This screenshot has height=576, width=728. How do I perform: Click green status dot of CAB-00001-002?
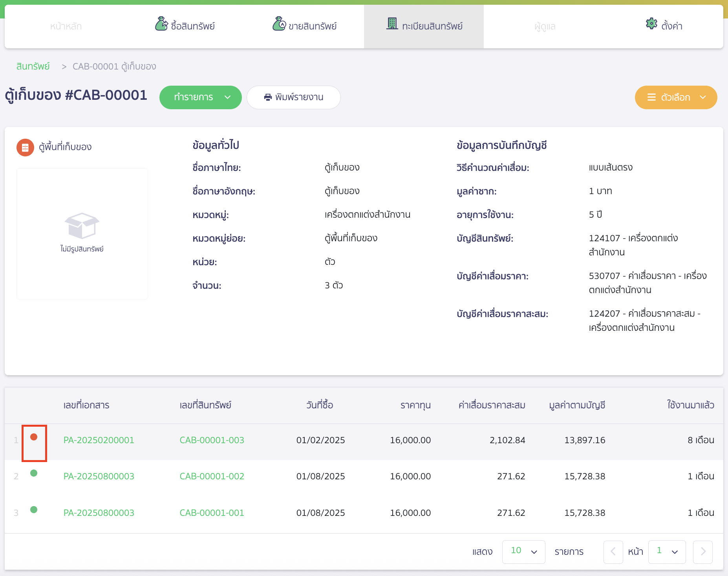point(34,473)
